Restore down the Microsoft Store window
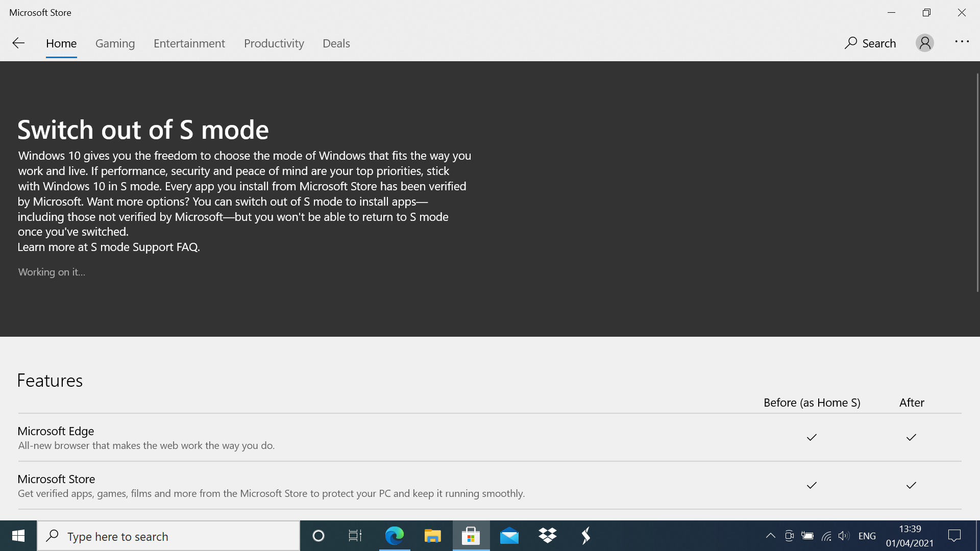 (x=926, y=12)
